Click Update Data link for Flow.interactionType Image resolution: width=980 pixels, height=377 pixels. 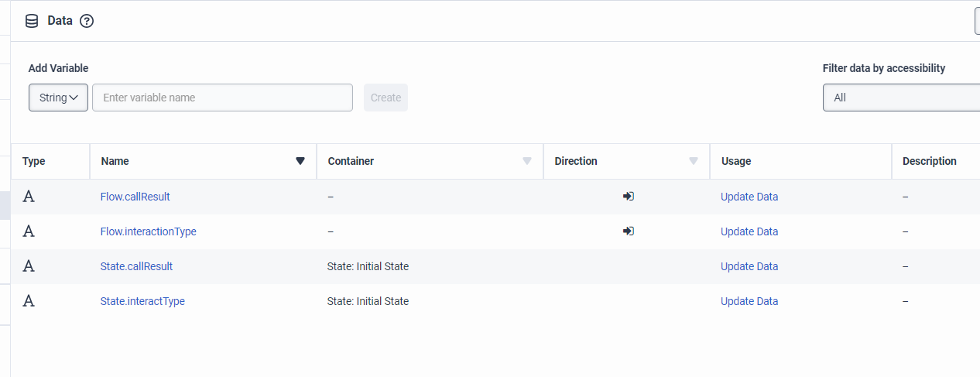(x=749, y=231)
